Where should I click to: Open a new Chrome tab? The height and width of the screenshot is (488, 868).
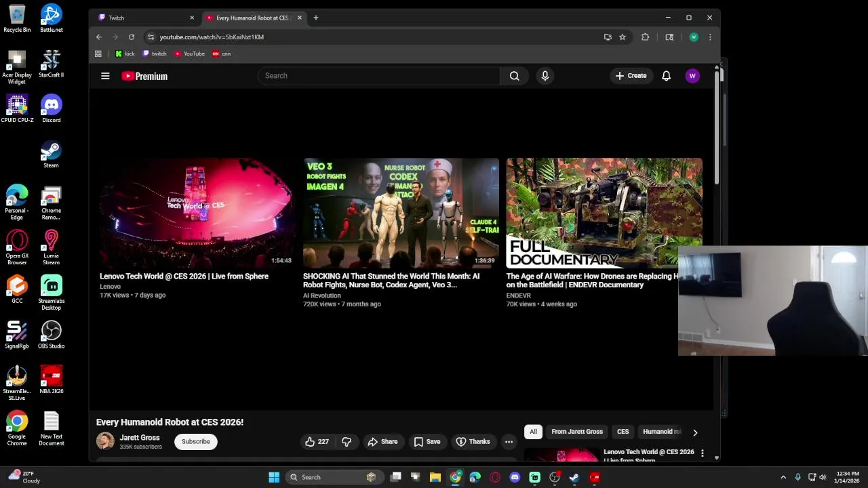click(315, 18)
